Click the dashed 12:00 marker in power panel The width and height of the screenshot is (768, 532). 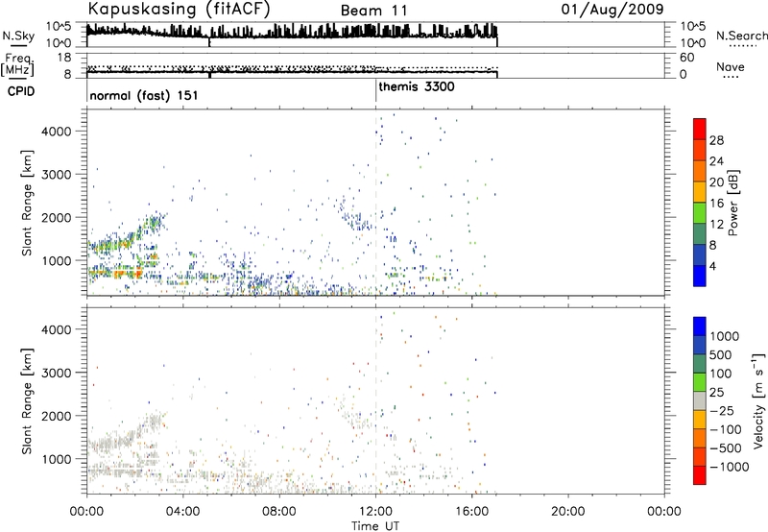(375, 203)
